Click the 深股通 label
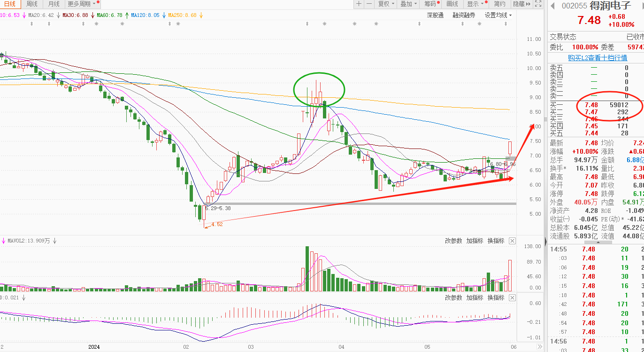 point(435,15)
